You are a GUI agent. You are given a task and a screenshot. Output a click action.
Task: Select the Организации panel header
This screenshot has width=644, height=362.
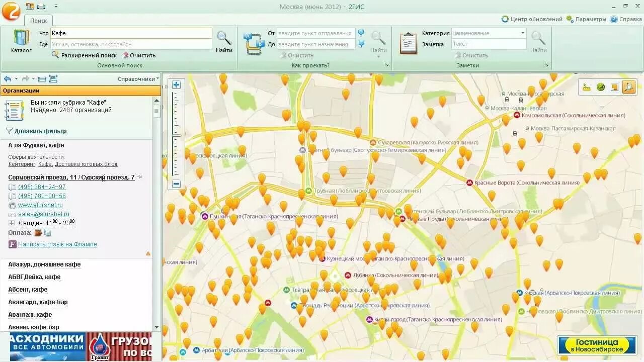80,90
